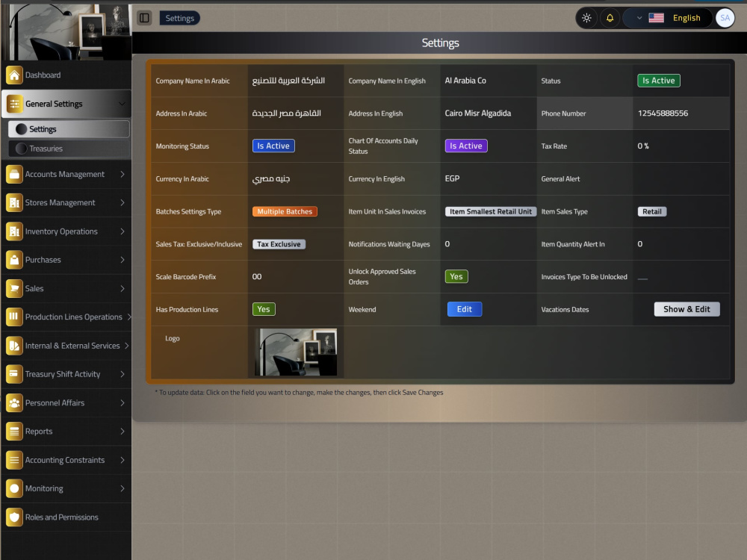The height and width of the screenshot is (560, 747).
Task: Click the Scale Barcode Prefix 00 value
Action: click(x=257, y=277)
